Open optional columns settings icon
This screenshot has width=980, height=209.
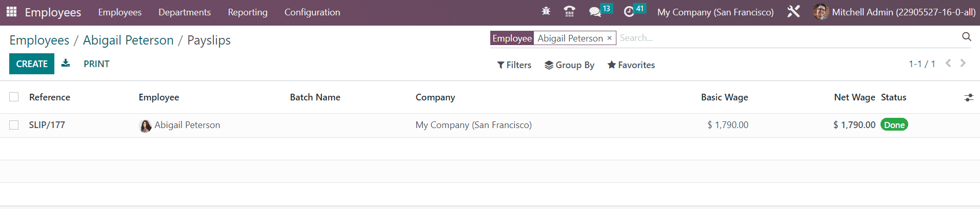(968, 97)
